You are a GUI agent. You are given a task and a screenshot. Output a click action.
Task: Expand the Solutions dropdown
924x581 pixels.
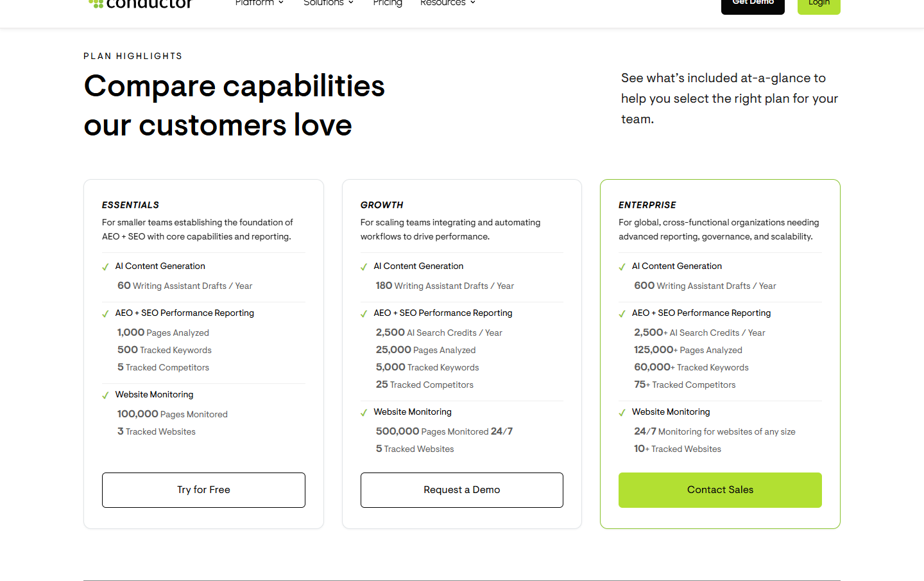[x=329, y=3]
